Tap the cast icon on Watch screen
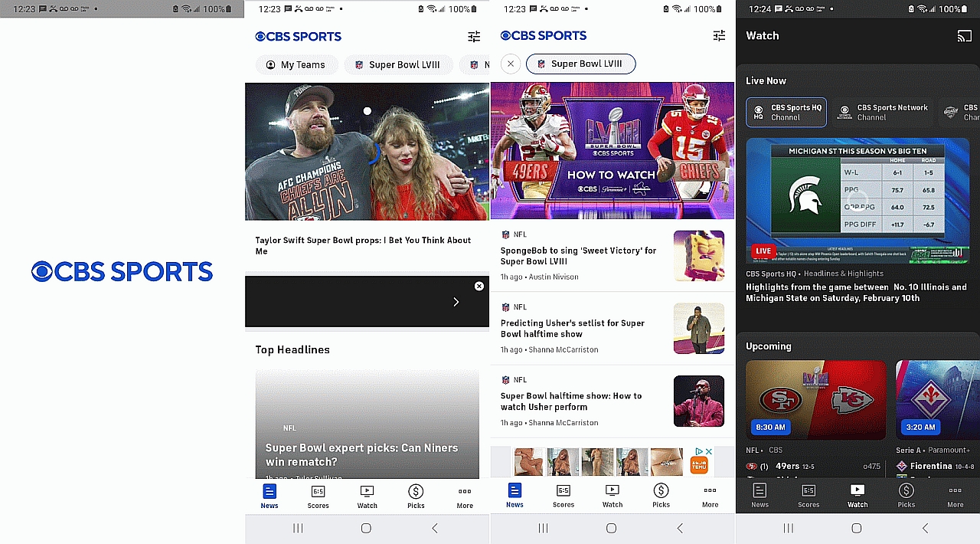Image resolution: width=980 pixels, height=544 pixels. [964, 36]
